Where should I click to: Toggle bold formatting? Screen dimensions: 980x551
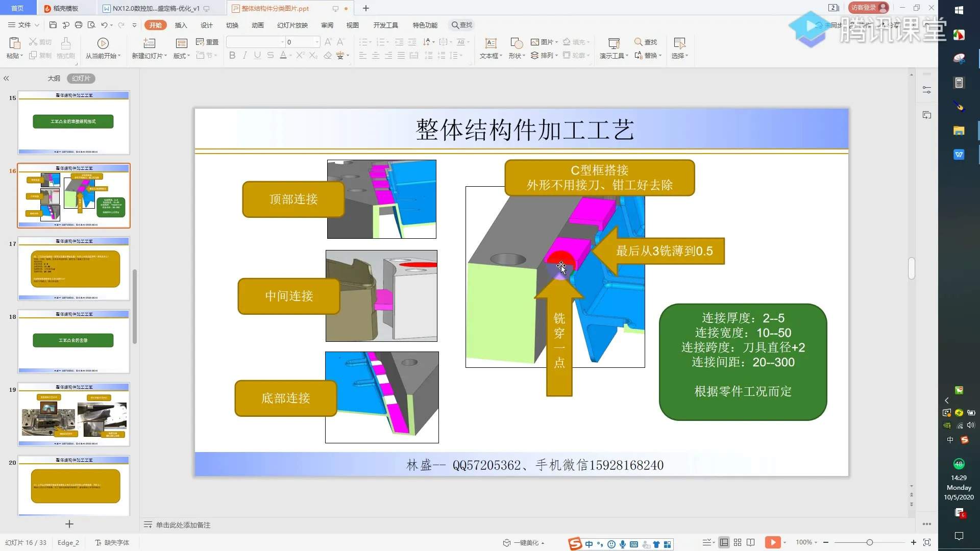232,56
